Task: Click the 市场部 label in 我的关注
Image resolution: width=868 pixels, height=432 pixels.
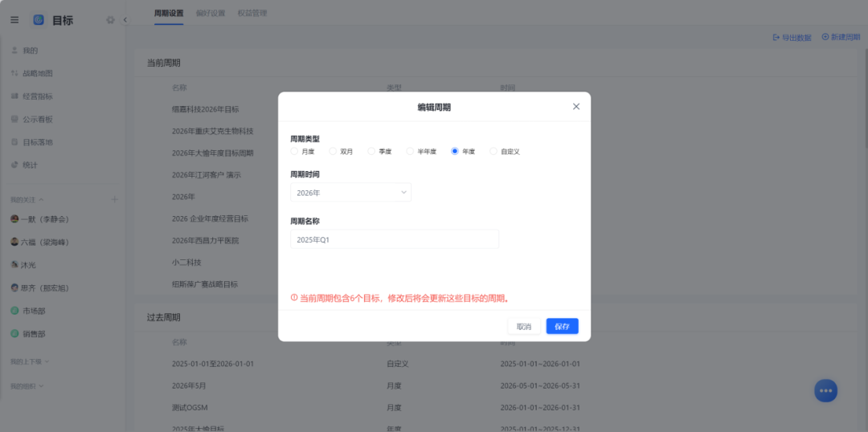Action: [x=34, y=311]
